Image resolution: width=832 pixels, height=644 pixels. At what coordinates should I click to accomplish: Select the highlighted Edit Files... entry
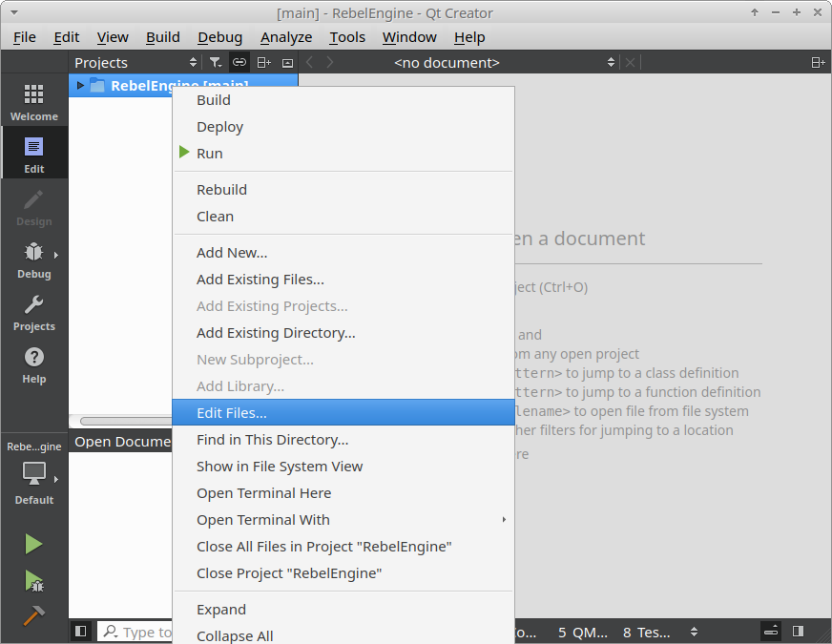pos(343,413)
